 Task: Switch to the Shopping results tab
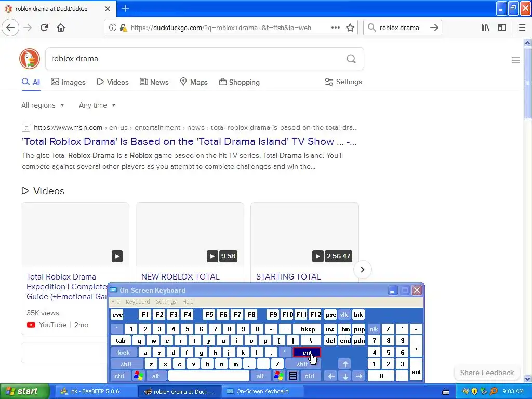click(x=239, y=82)
